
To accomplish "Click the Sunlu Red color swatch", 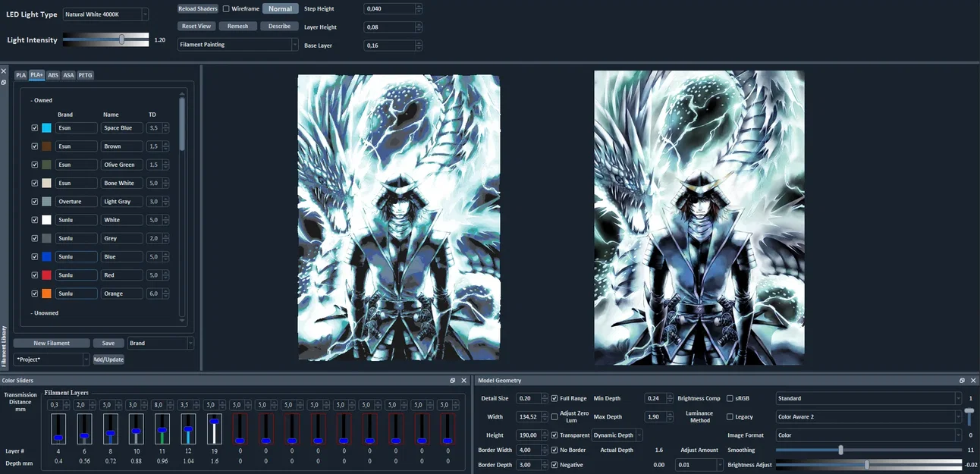I will [46, 275].
